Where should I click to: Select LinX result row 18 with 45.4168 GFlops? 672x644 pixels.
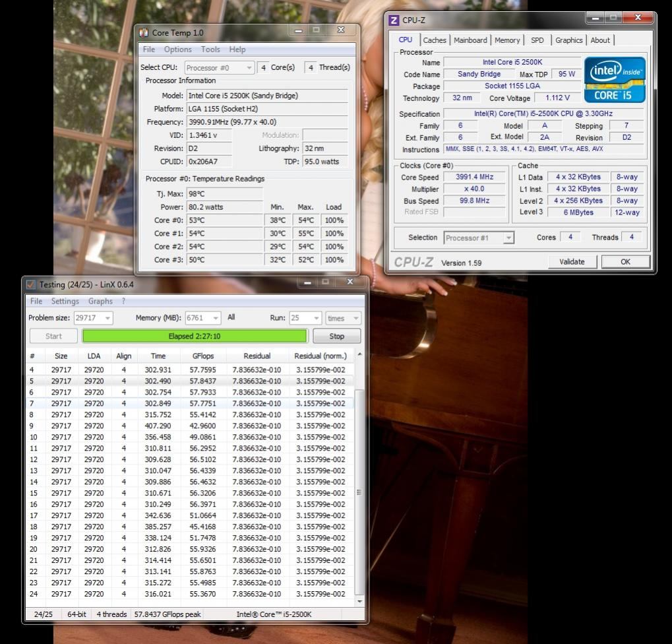click(x=190, y=527)
